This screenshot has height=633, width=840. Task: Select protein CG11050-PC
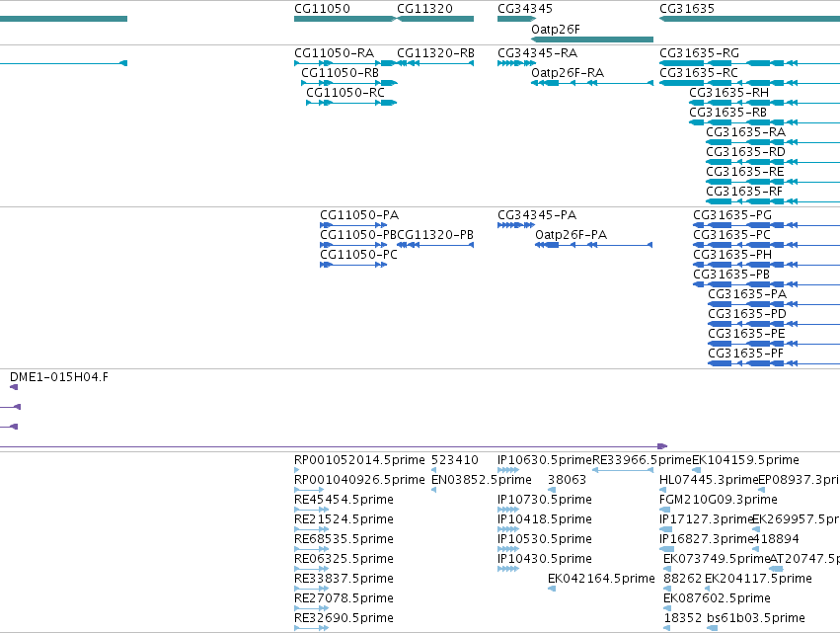tap(359, 255)
